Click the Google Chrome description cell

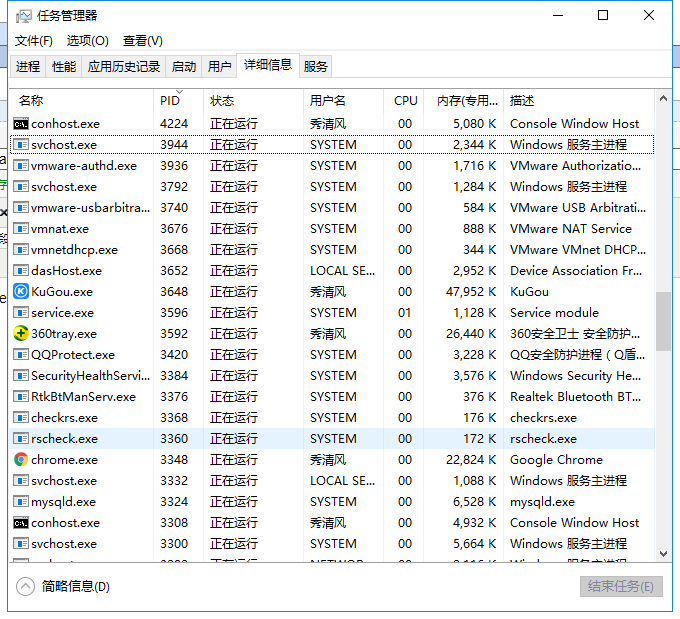[556, 459]
